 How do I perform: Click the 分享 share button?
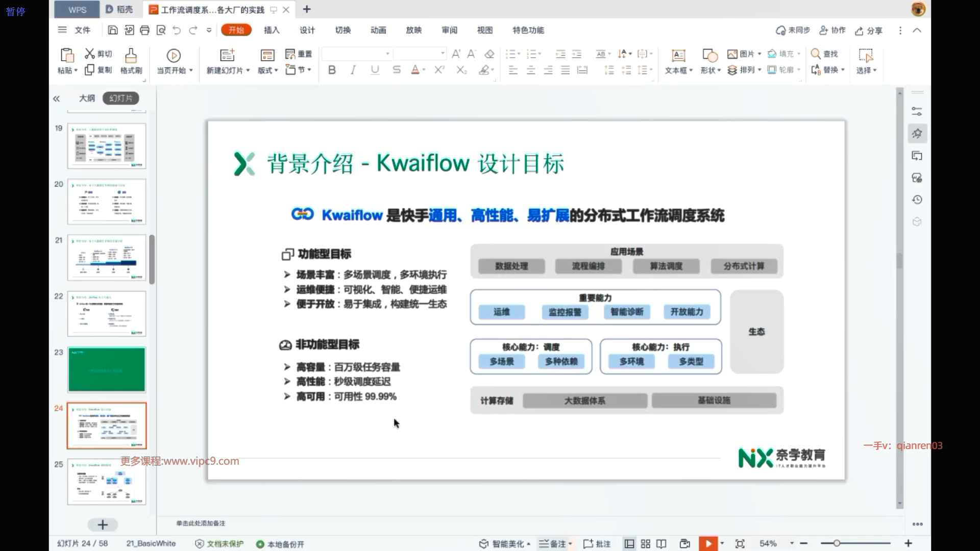point(869,31)
